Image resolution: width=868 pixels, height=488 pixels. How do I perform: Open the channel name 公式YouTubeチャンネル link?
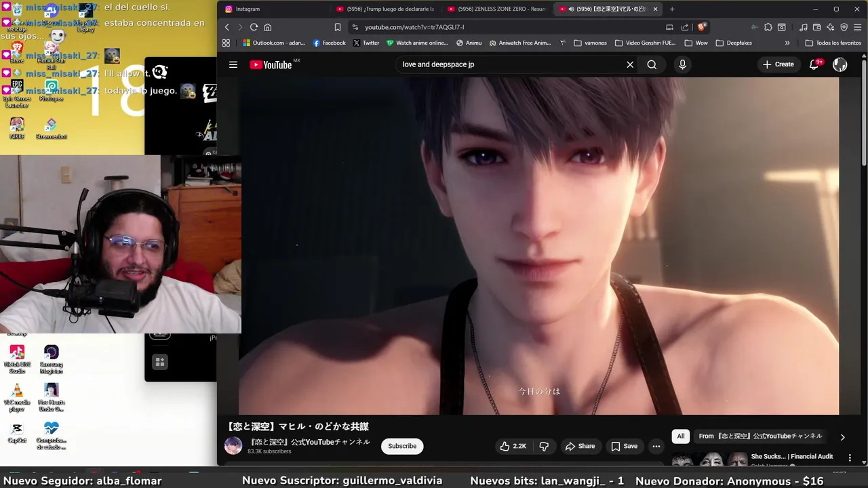(x=310, y=442)
